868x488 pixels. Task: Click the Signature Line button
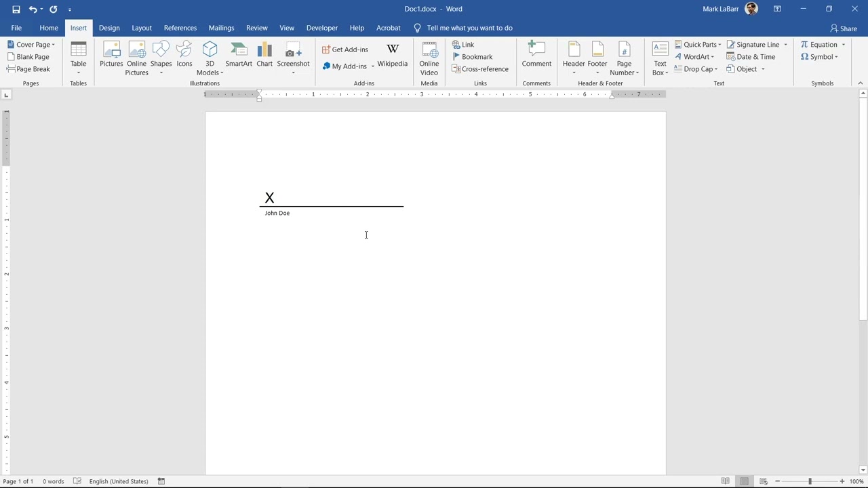(x=753, y=45)
